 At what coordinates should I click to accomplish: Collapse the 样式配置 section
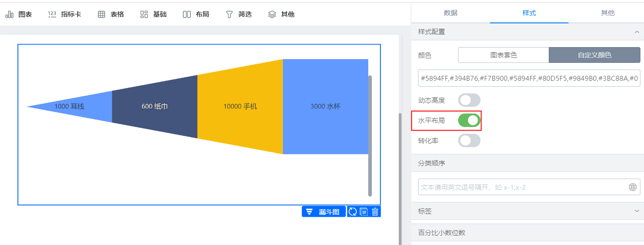pos(636,32)
